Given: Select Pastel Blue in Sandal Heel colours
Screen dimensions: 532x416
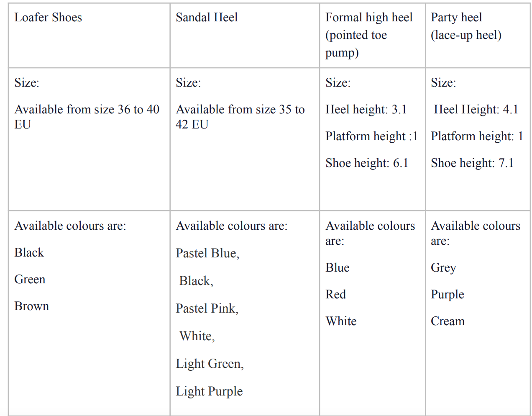Looking at the screenshot, I should 207,254.
